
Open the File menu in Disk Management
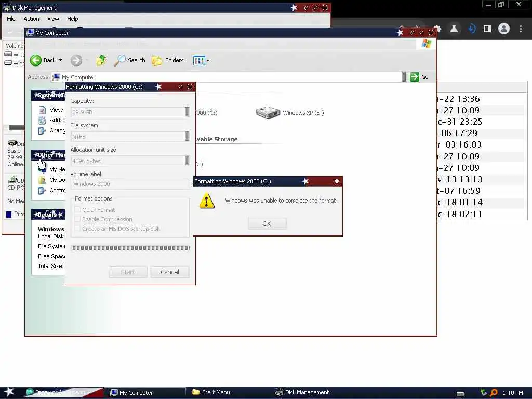pos(11,19)
